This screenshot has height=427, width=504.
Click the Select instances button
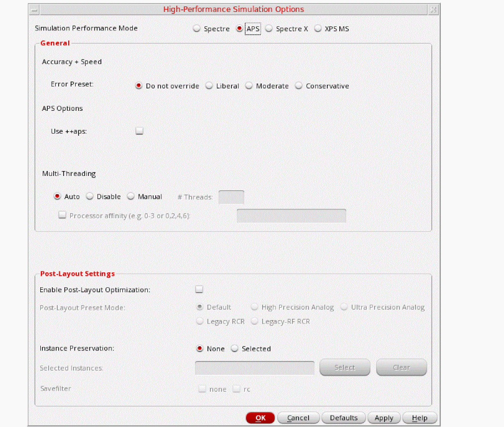[345, 367]
